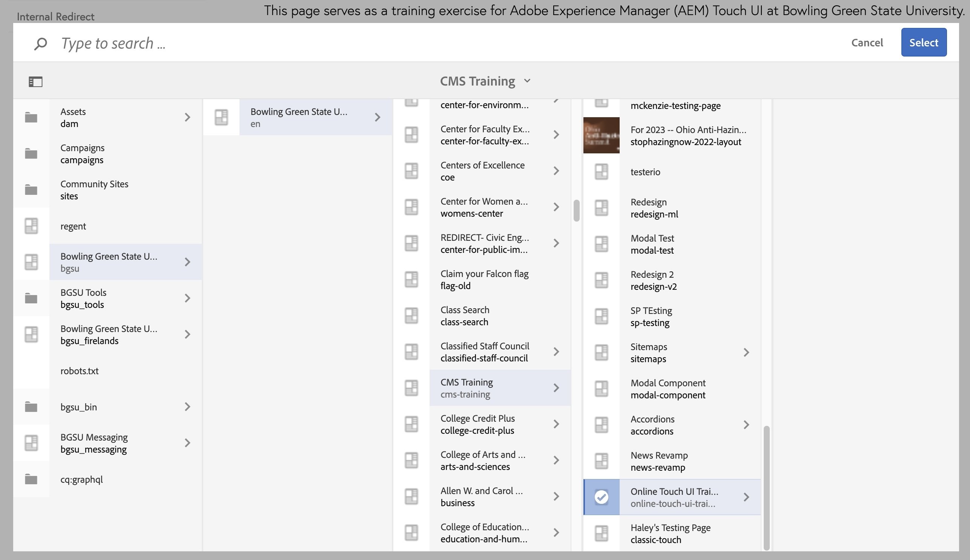Viewport: 970px width, 560px height.
Task: Uncheck the Online Touch UI Training checkmark
Action: point(602,497)
